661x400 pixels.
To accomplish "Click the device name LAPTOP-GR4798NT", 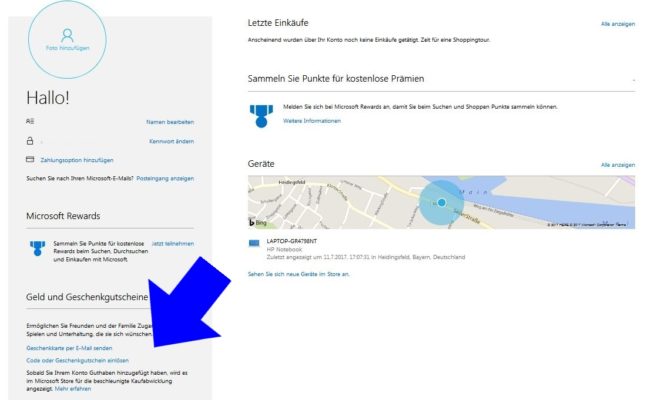I will coord(292,241).
